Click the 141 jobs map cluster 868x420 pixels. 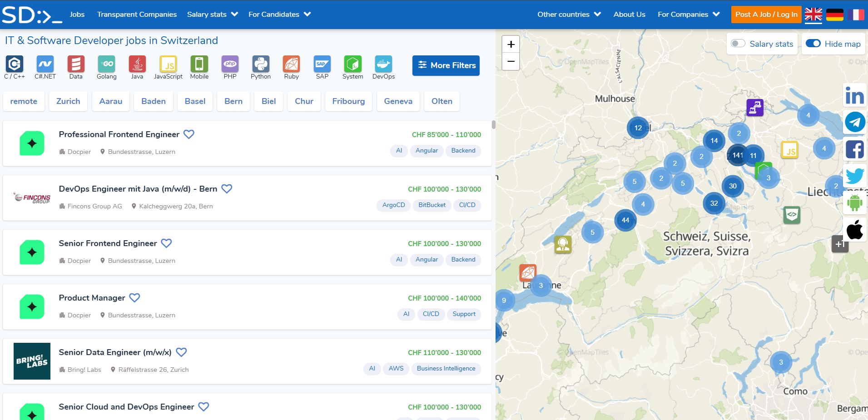click(738, 155)
